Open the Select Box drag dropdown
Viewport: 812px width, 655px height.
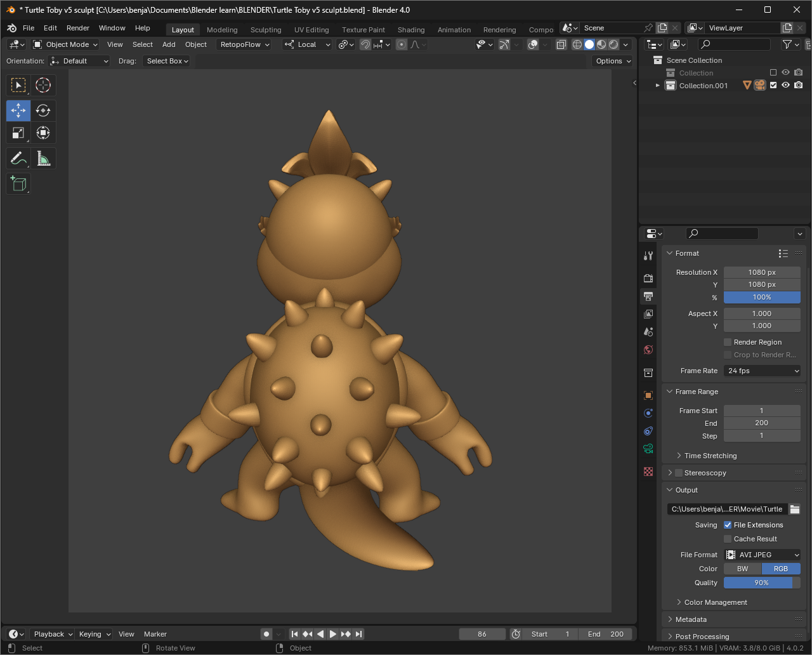coord(166,61)
